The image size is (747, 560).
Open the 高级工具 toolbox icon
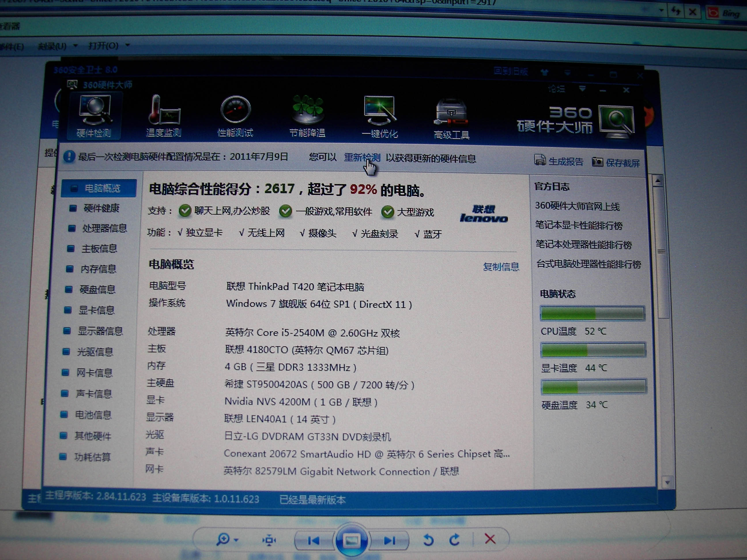(451, 113)
